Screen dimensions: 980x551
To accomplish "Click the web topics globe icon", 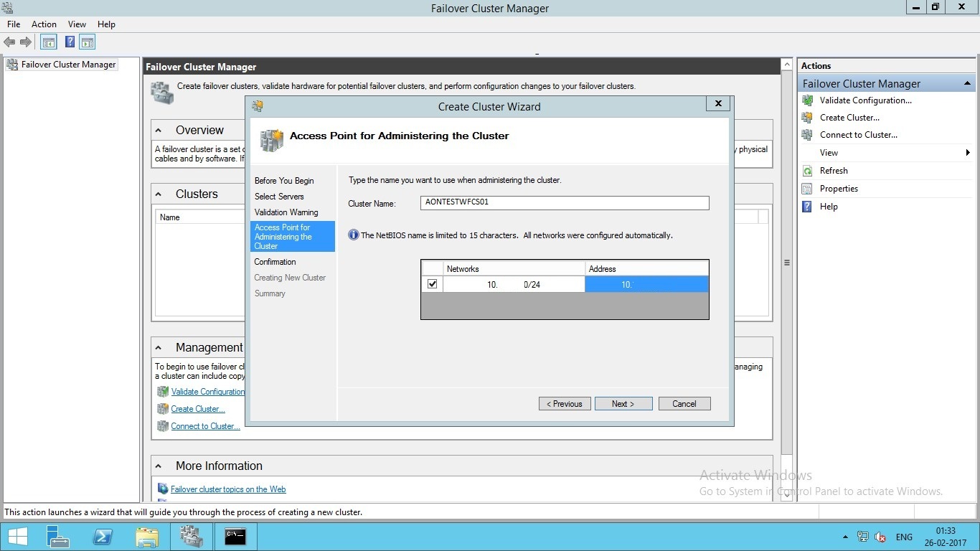I will click(x=163, y=489).
